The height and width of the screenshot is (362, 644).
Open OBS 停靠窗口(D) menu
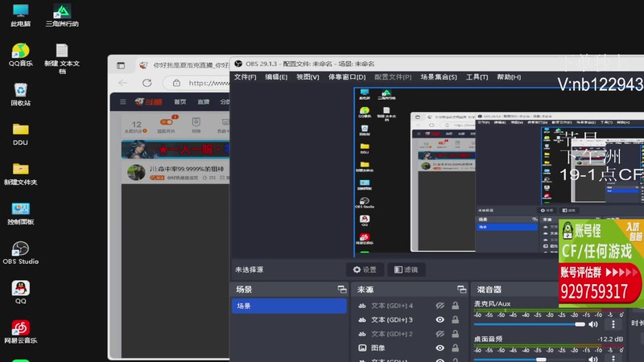pos(347,76)
